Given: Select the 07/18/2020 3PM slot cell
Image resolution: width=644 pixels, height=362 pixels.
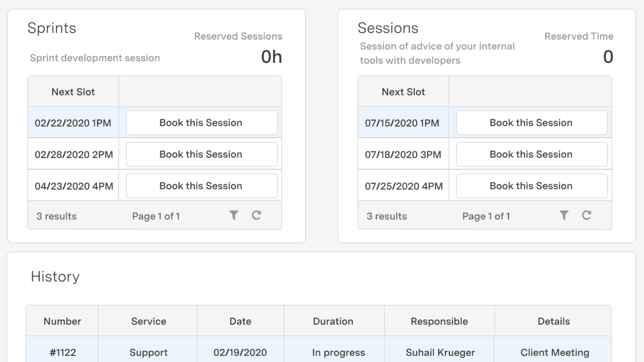Looking at the screenshot, I should tap(403, 154).
